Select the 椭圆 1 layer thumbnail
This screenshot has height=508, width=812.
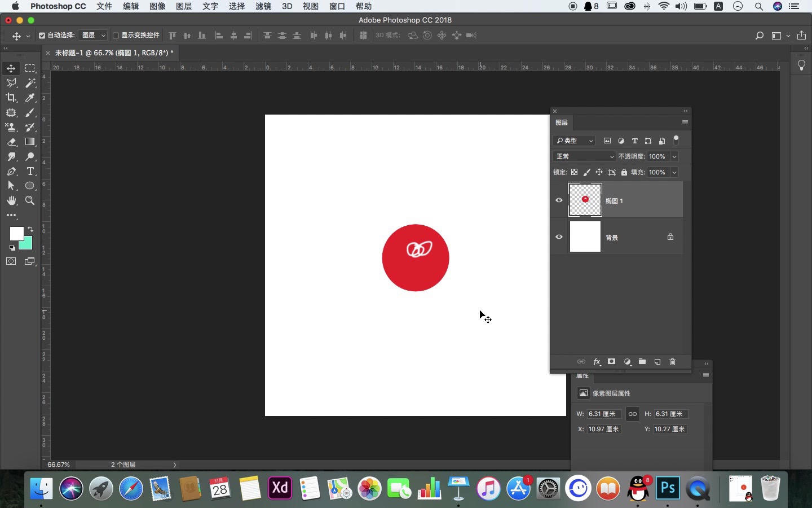pos(585,200)
